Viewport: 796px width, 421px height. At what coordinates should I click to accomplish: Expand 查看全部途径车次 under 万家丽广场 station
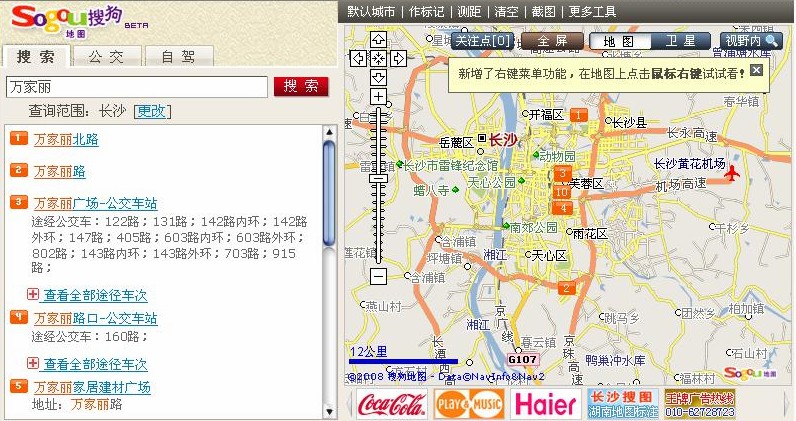(x=94, y=294)
